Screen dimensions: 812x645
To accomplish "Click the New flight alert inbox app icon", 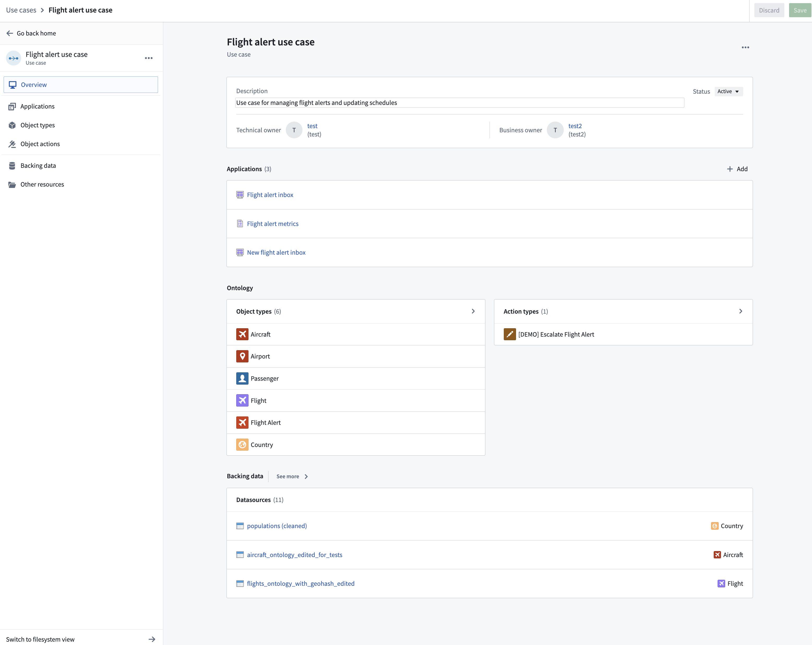I will pyautogui.click(x=240, y=252).
